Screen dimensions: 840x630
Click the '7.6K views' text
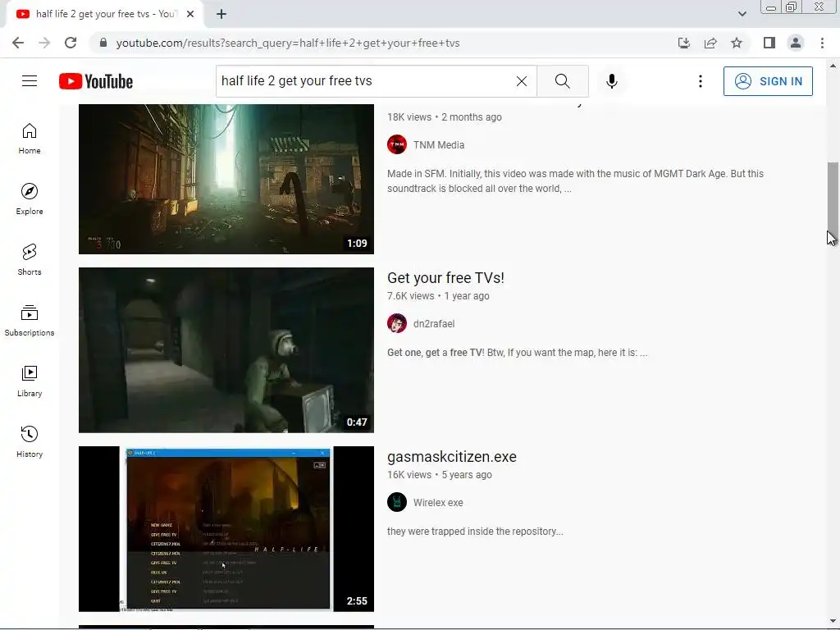(x=410, y=295)
